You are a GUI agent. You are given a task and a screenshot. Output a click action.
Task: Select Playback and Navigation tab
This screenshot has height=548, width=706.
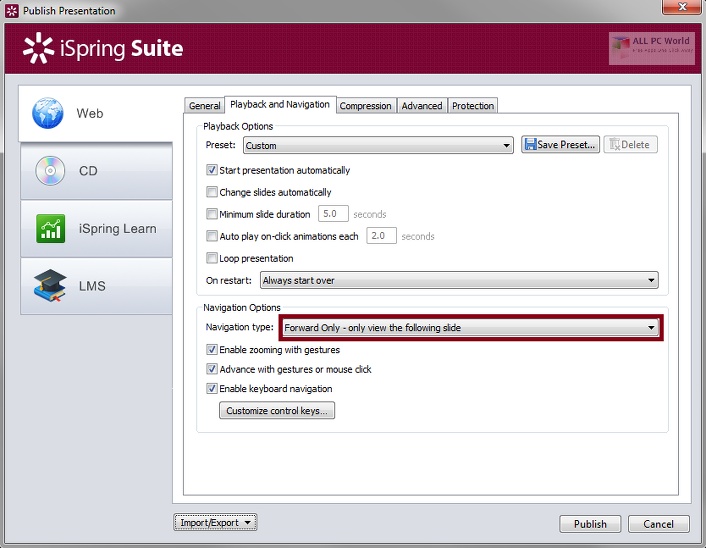point(280,104)
